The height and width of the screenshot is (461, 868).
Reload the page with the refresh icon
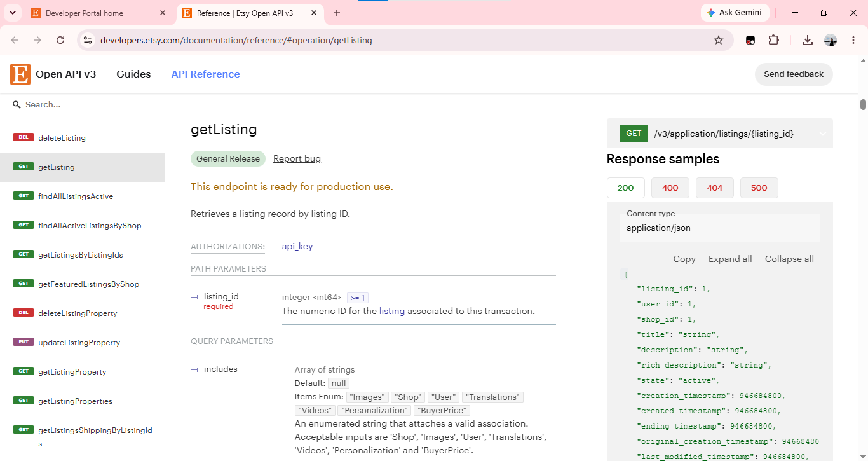[60, 40]
